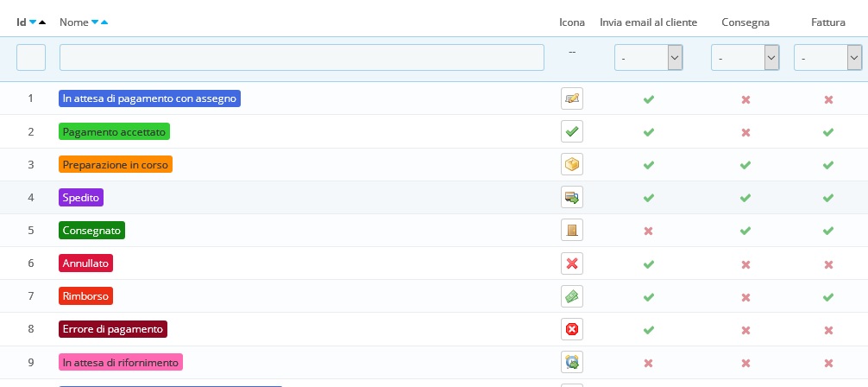Sort Nome column ascending with up arrow
The height and width of the screenshot is (387, 868).
point(104,22)
